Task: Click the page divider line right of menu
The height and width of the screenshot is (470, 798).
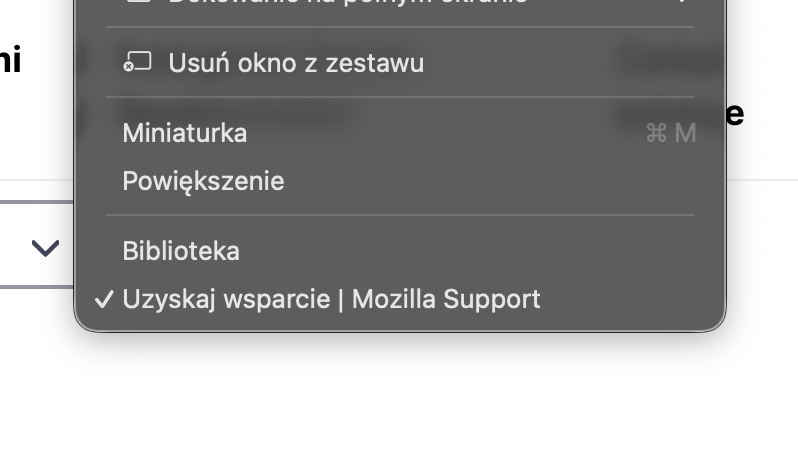Action: (x=762, y=180)
